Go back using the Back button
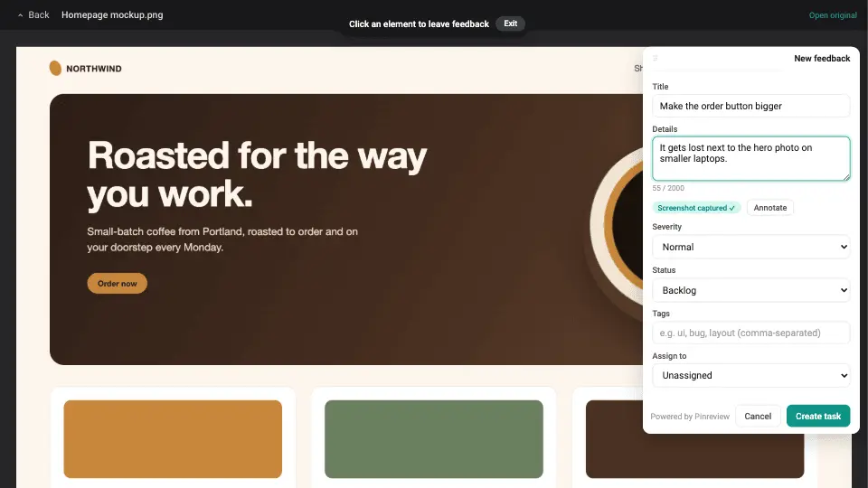The image size is (868, 488). [x=33, y=15]
